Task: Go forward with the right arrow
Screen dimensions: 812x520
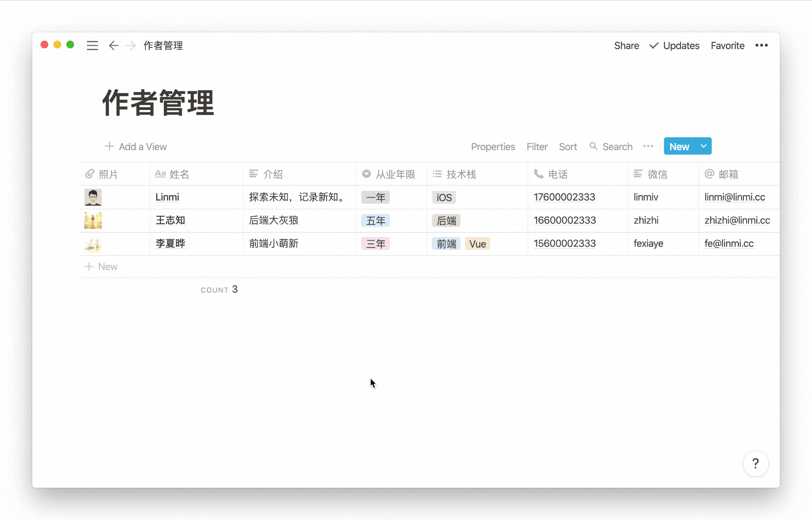Action: pyautogui.click(x=131, y=46)
